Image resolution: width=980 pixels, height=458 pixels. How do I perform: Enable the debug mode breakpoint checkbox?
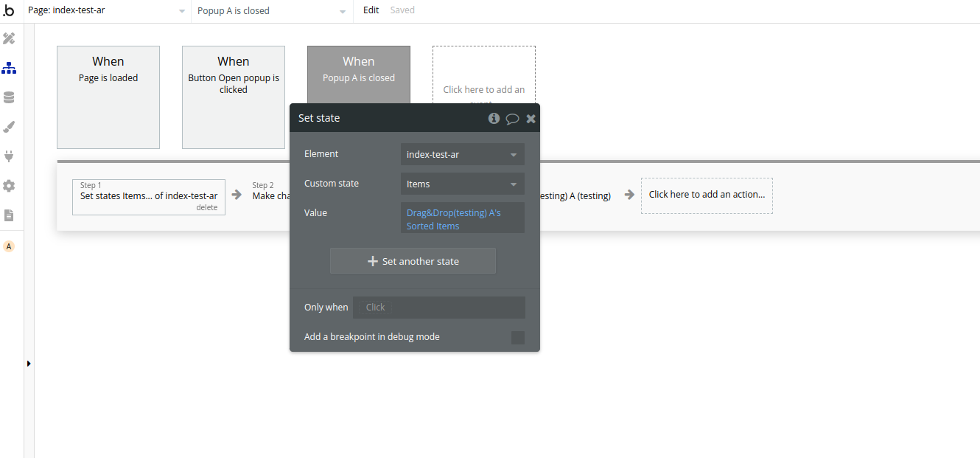pyautogui.click(x=518, y=337)
